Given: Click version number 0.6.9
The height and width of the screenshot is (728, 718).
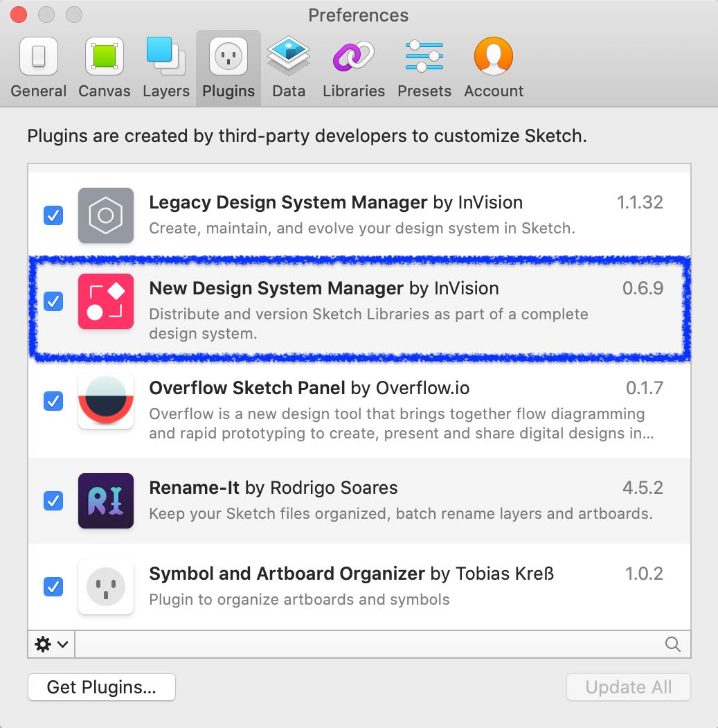Looking at the screenshot, I should [643, 288].
